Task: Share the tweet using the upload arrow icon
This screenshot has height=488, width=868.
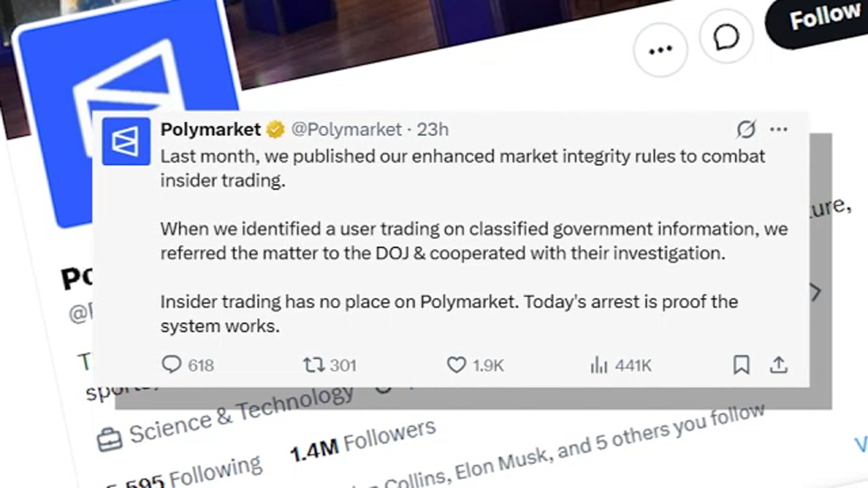Action: tap(778, 365)
